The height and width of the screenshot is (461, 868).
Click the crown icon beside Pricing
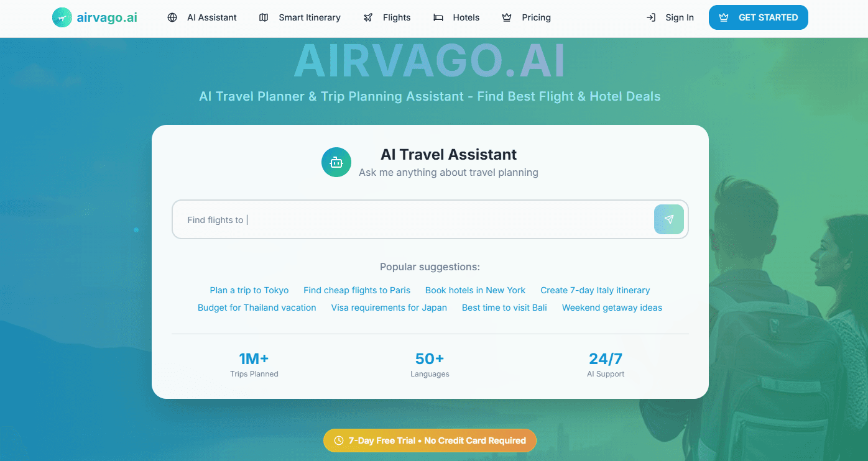[507, 17]
